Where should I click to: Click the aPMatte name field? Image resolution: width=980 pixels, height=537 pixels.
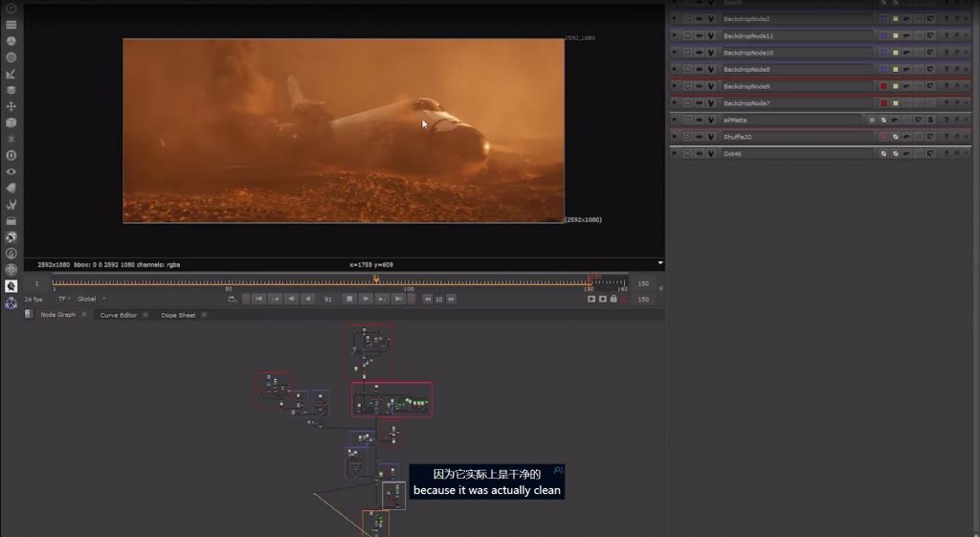(790, 120)
